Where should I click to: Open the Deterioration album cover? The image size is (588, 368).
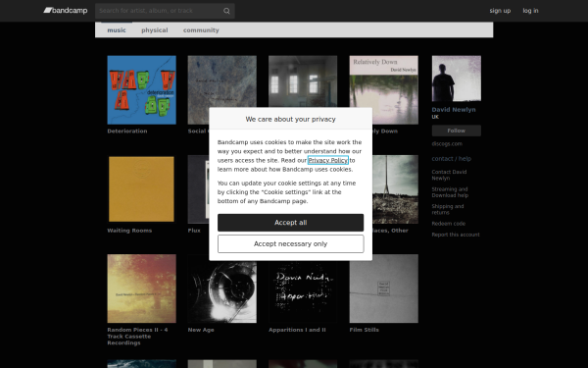point(141,89)
